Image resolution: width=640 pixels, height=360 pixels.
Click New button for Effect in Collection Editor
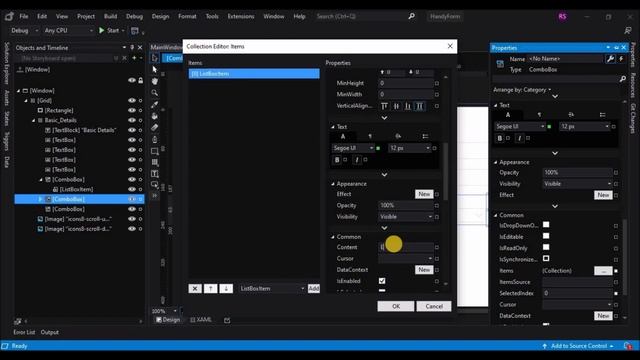[424, 194]
